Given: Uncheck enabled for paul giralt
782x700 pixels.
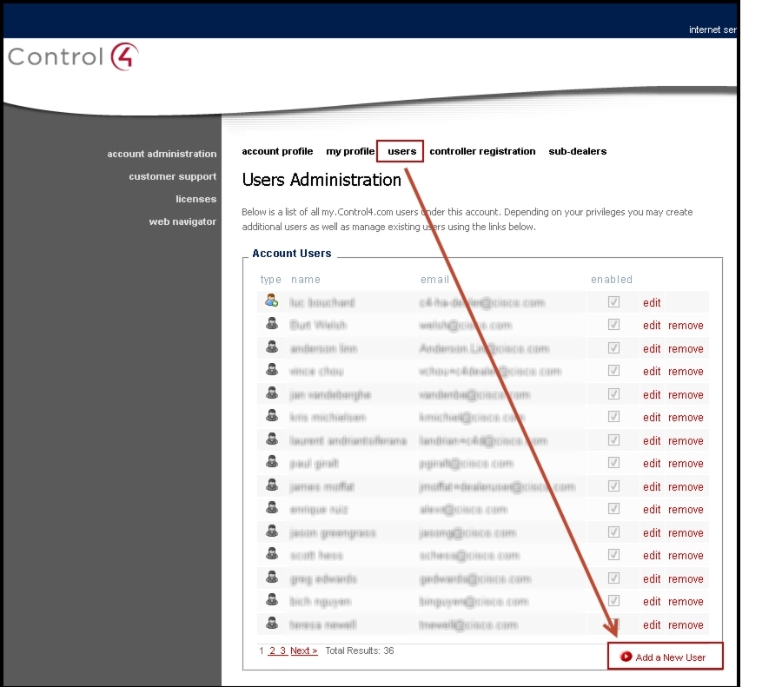Looking at the screenshot, I should (x=614, y=463).
